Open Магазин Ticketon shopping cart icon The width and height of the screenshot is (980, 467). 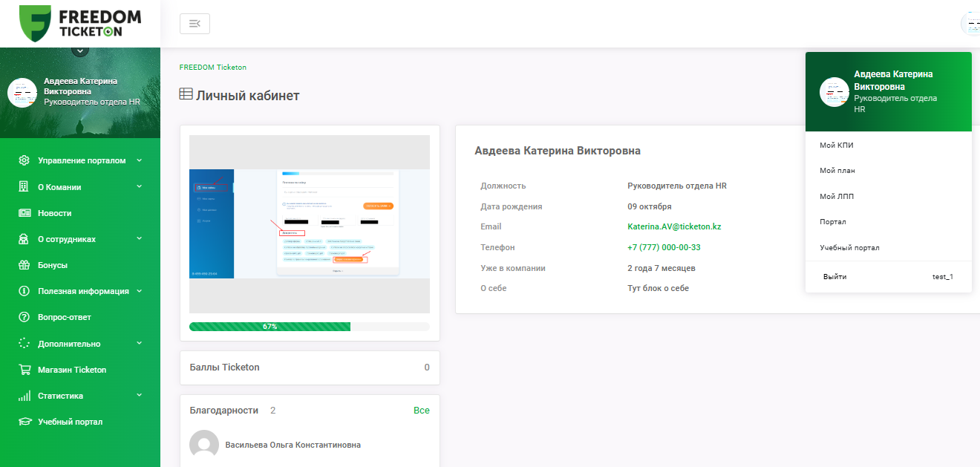[x=24, y=369]
